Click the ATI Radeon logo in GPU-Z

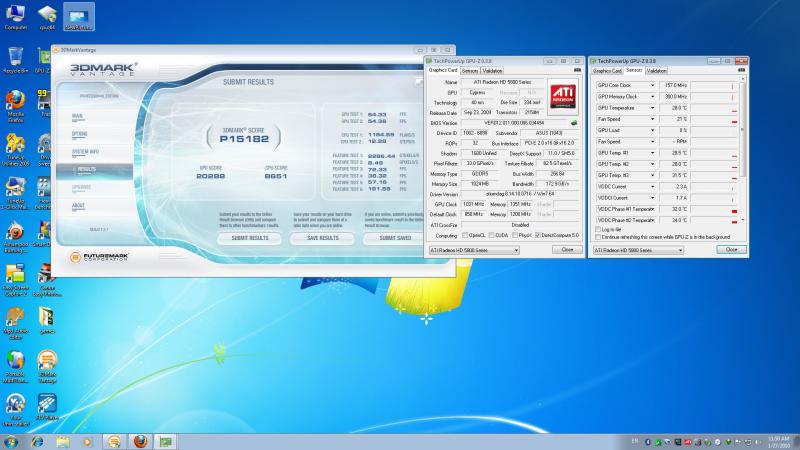point(563,95)
